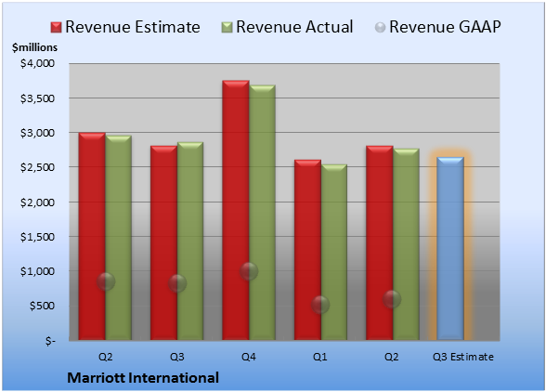Click the 'Q3 Estimate' axis label

(x=463, y=357)
